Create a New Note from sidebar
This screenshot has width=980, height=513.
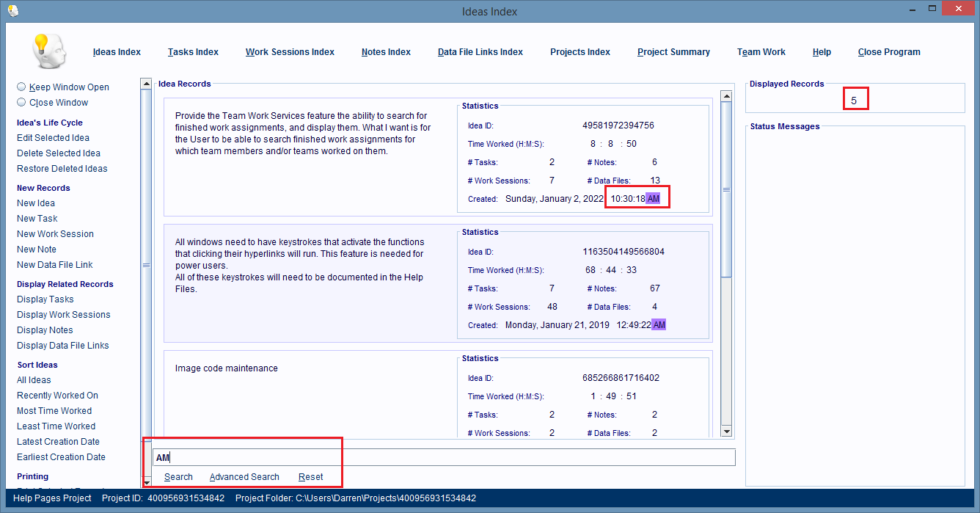[x=37, y=250]
